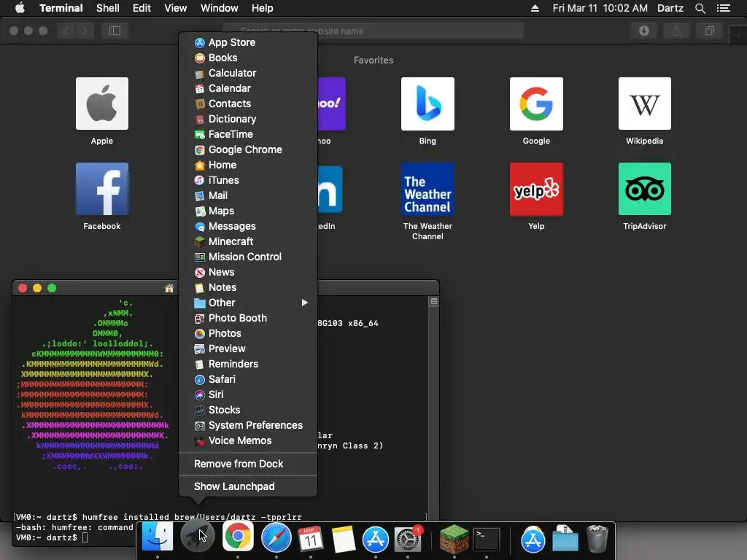This screenshot has height=560, width=747.
Task: Launch Minecraft block icon in Dock
Action: [454, 539]
